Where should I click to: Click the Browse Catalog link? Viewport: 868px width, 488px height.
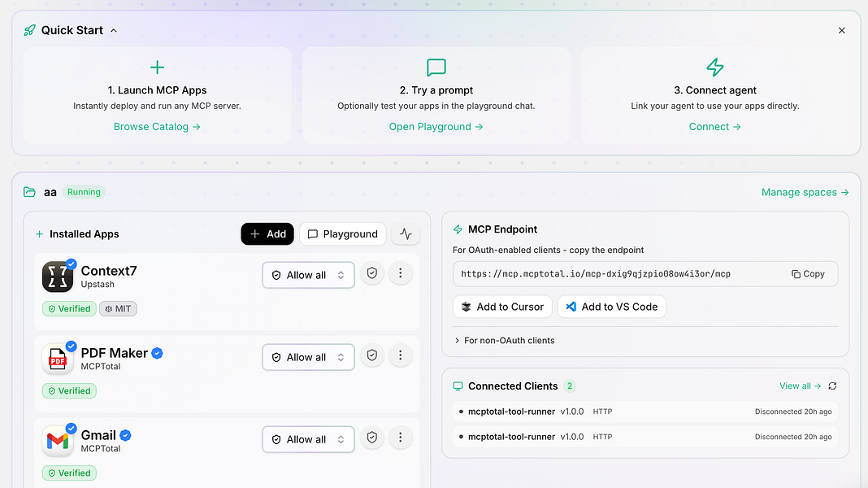157,127
